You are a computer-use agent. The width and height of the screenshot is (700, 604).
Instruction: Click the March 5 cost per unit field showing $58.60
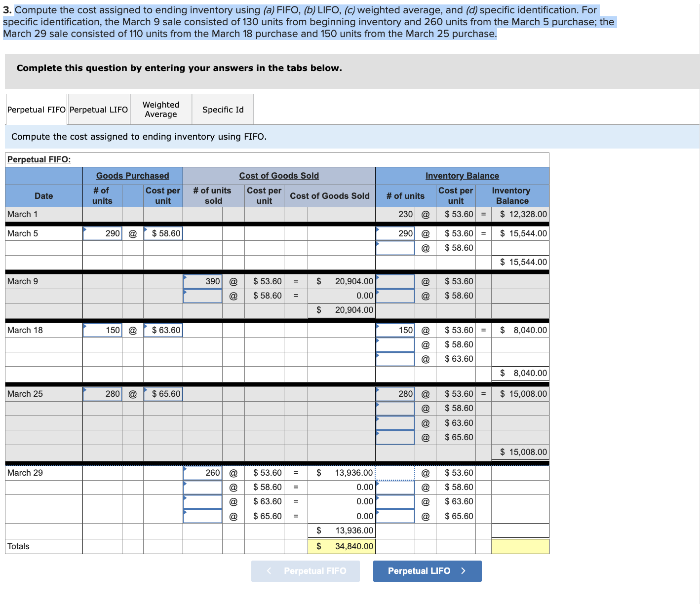tap(163, 233)
